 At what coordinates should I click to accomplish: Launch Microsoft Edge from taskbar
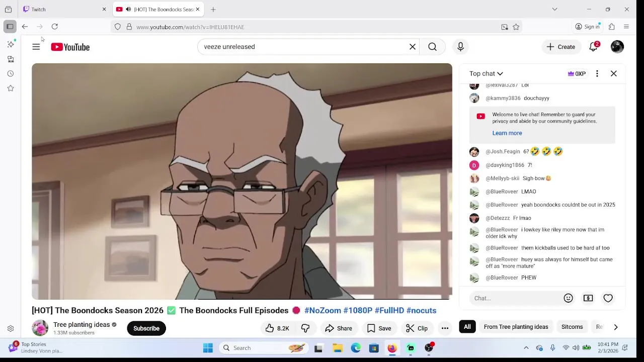click(356, 348)
